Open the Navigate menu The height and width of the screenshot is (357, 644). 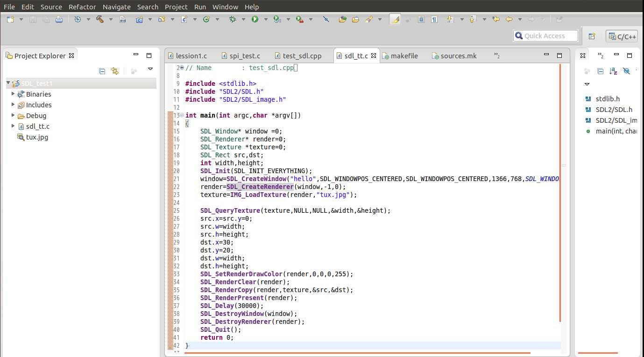click(117, 7)
